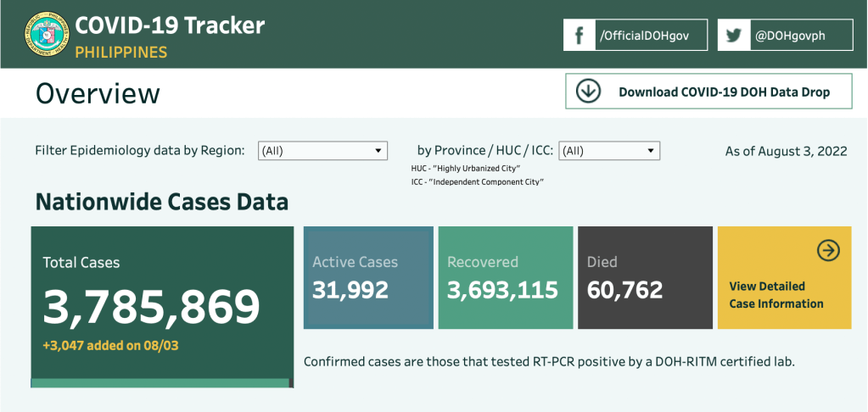Click the As of August 3, 2022 date

[x=786, y=152]
